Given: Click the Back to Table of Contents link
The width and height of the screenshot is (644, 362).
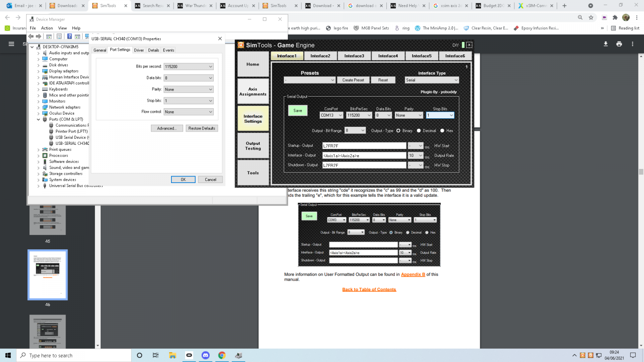Looking at the screenshot, I should [x=369, y=290].
